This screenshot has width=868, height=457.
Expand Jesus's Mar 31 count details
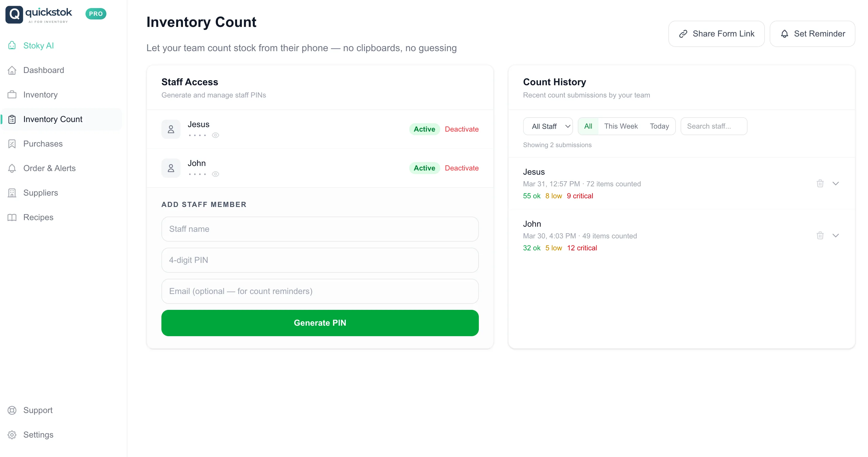(835, 183)
